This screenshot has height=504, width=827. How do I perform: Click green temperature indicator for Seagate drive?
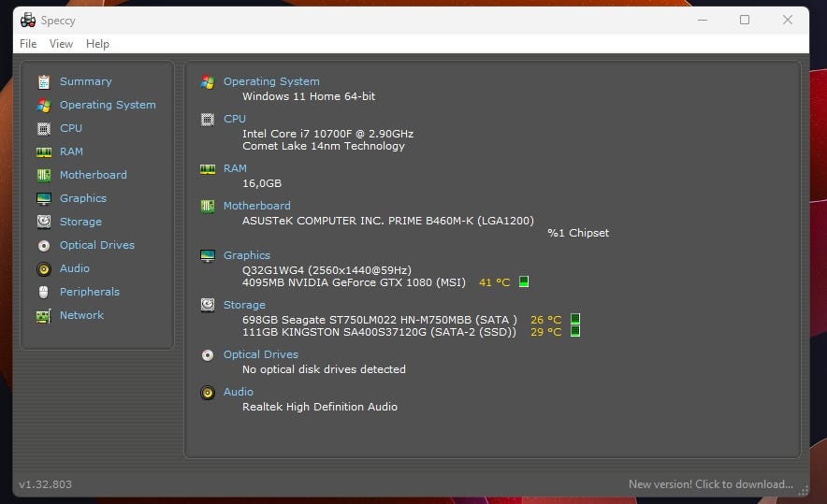[575, 319]
